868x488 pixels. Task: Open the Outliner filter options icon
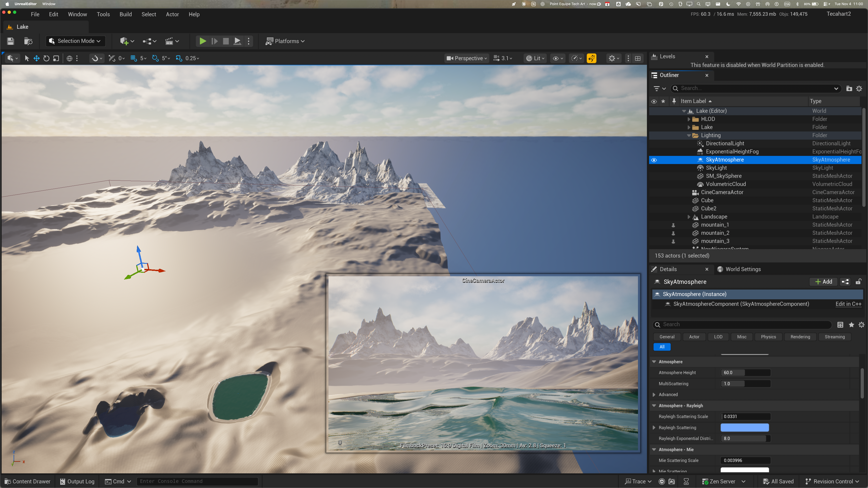tap(659, 88)
